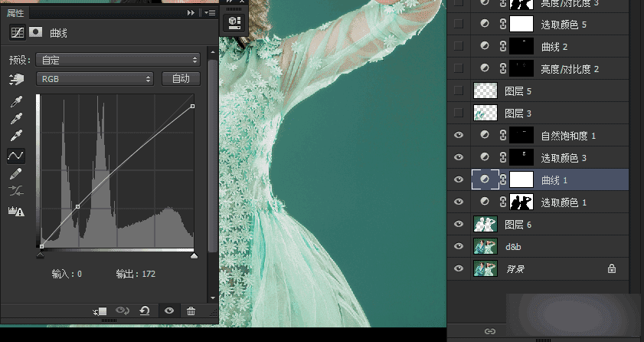The image size is (644, 342).
Task: Select the white point eyedropper in Curves
Action: 15,136
